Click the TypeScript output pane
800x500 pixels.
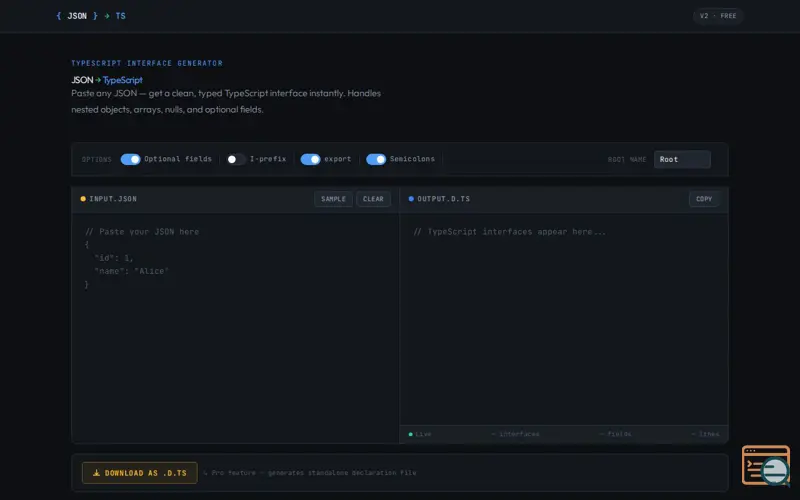tap(564, 319)
